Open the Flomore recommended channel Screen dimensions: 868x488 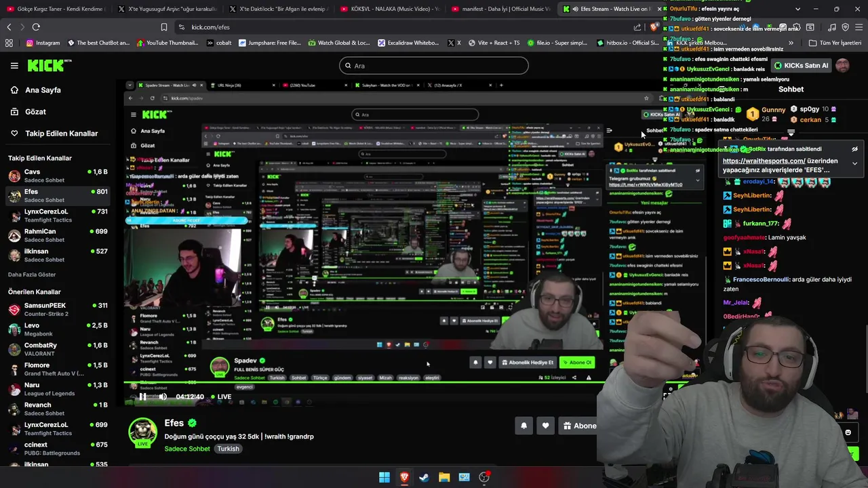click(x=58, y=369)
